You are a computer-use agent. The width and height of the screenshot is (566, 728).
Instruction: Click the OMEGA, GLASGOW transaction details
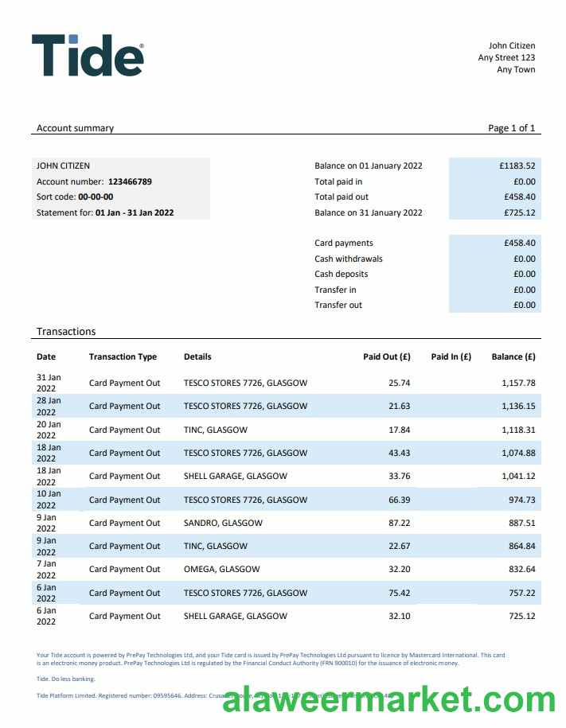tap(221, 570)
